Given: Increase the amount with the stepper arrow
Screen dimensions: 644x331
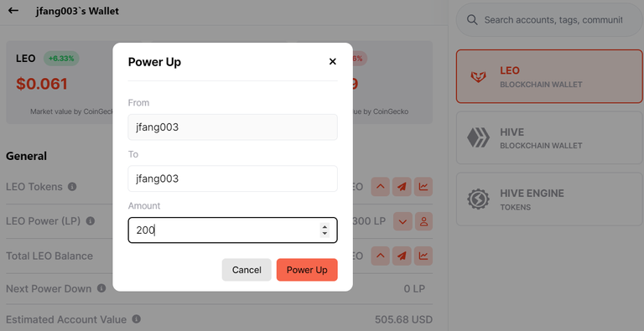Looking at the screenshot, I should [325, 227].
